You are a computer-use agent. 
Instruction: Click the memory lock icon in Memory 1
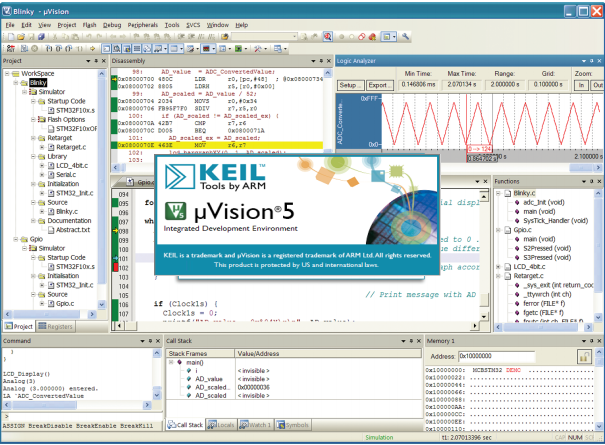[x=584, y=357]
